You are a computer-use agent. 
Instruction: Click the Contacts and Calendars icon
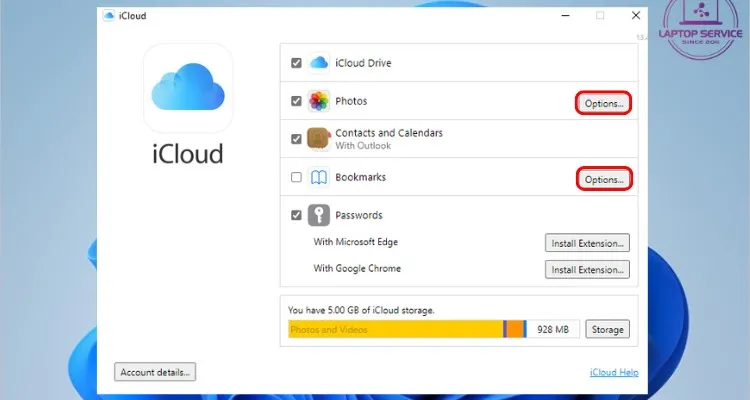click(319, 139)
